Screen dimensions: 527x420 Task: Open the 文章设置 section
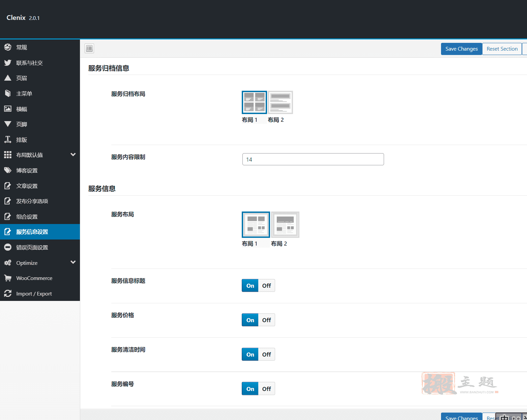point(40,186)
